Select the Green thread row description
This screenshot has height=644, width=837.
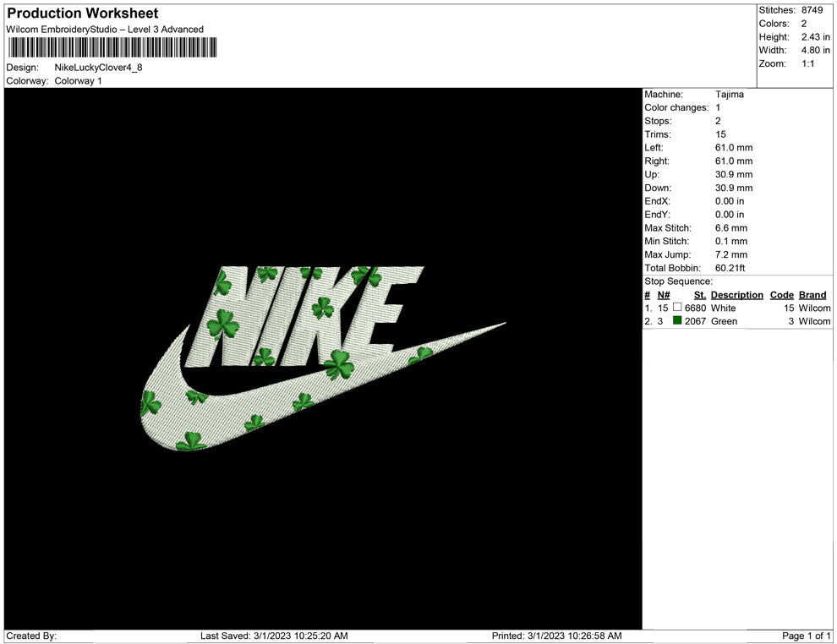[x=724, y=321]
